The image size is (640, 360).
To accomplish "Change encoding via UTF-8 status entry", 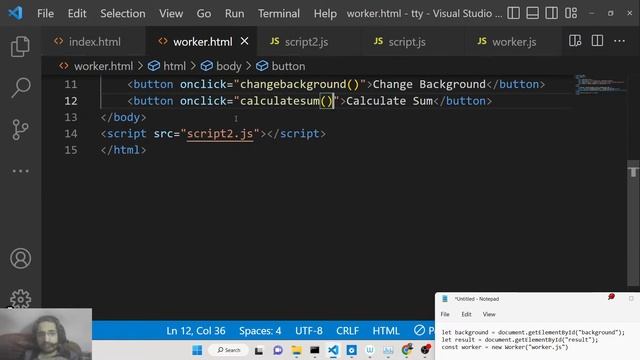I will 309,331.
